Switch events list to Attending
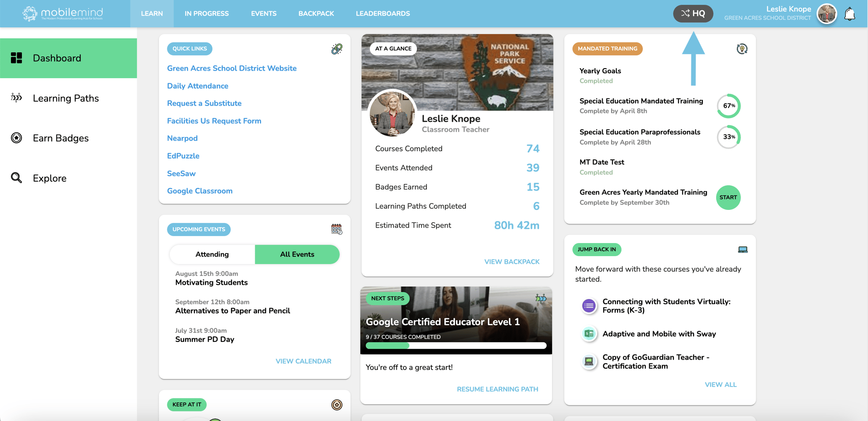This screenshot has height=421, width=868. 212,254
